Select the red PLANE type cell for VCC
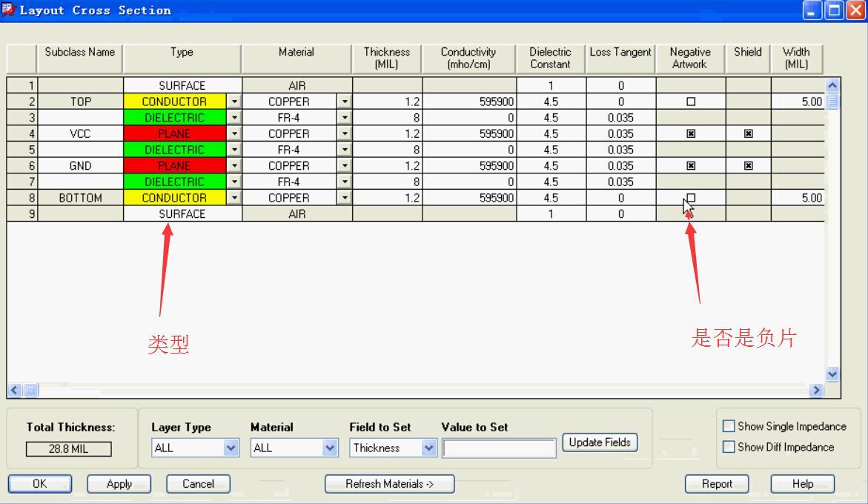The width and height of the screenshot is (868, 504). [x=175, y=134]
